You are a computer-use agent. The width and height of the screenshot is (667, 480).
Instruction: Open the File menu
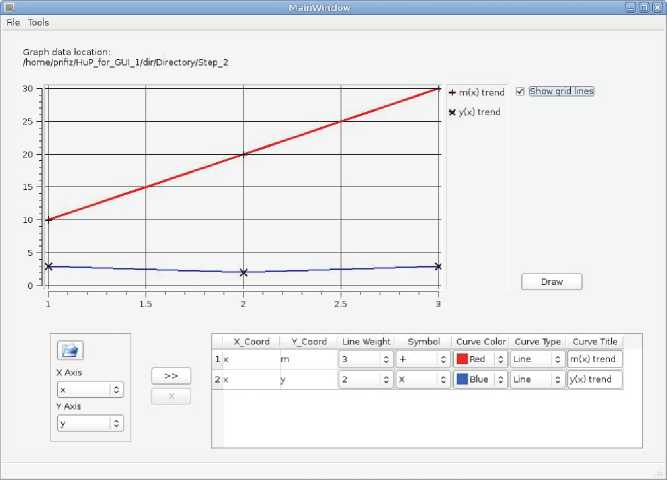13,22
